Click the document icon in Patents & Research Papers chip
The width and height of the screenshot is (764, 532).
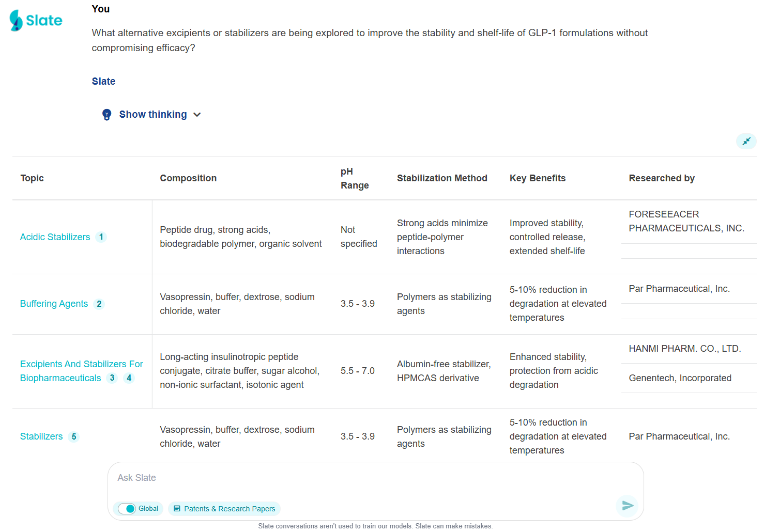(x=178, y=509)
